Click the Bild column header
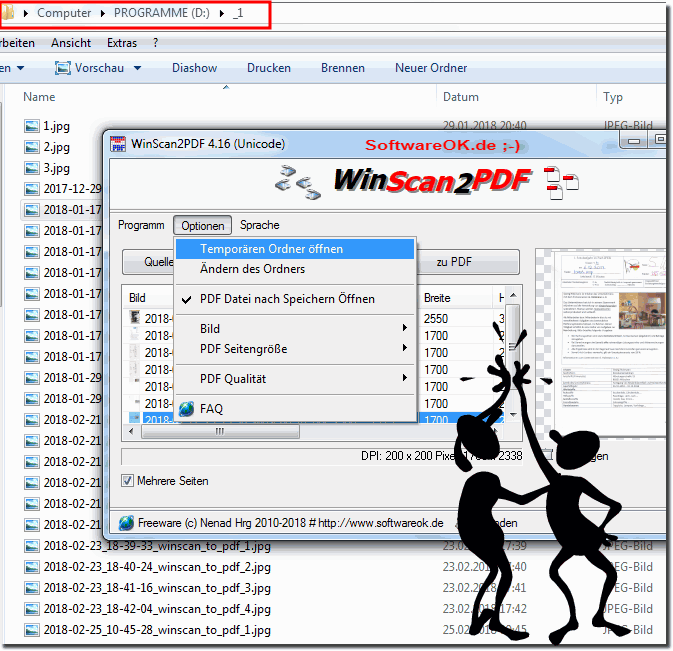This screenshot has width=673, height=651. 137,298
